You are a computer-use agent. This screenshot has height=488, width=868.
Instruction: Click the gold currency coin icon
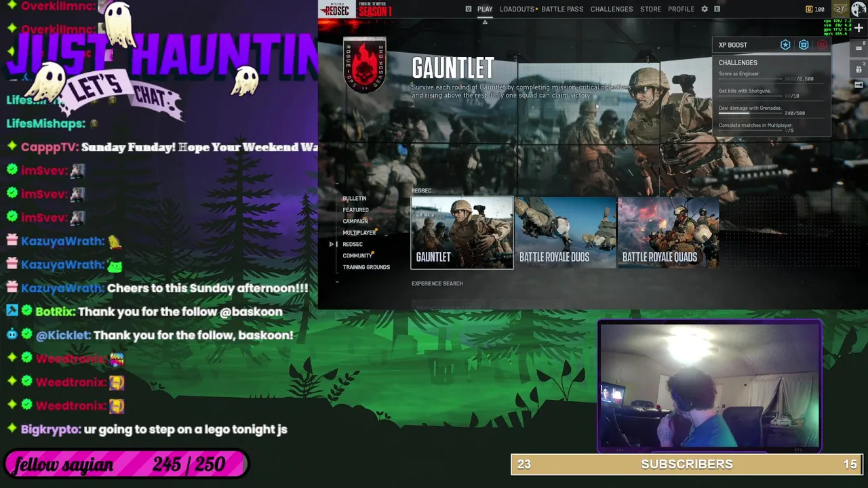point(809,9)
